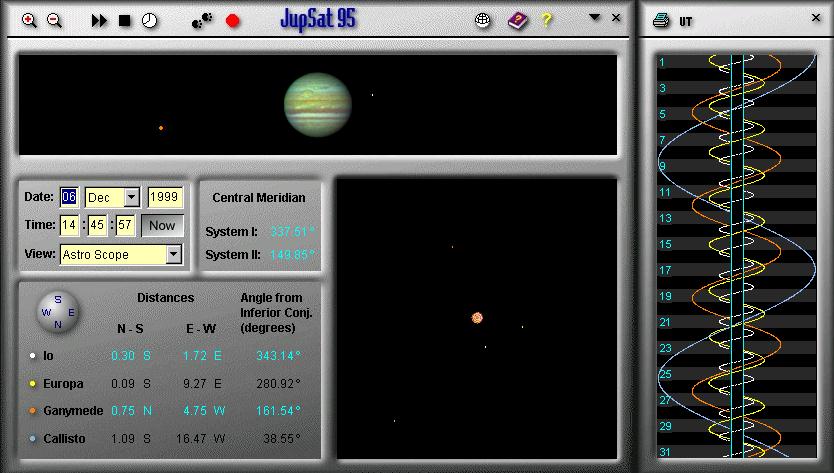The width and height of the screenshot is (834, 473).
Task: Click day 31 on the UT chart
Action: 665,452
